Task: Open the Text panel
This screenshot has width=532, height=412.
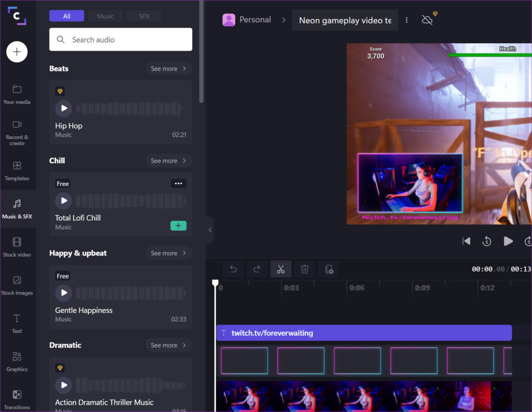Action: 17,323
